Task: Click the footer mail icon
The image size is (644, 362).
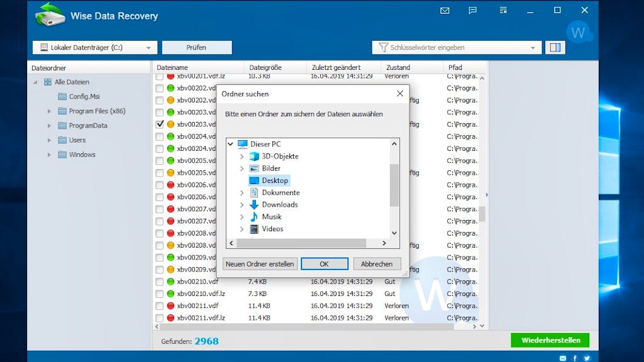Action: [x=563, y=358]
